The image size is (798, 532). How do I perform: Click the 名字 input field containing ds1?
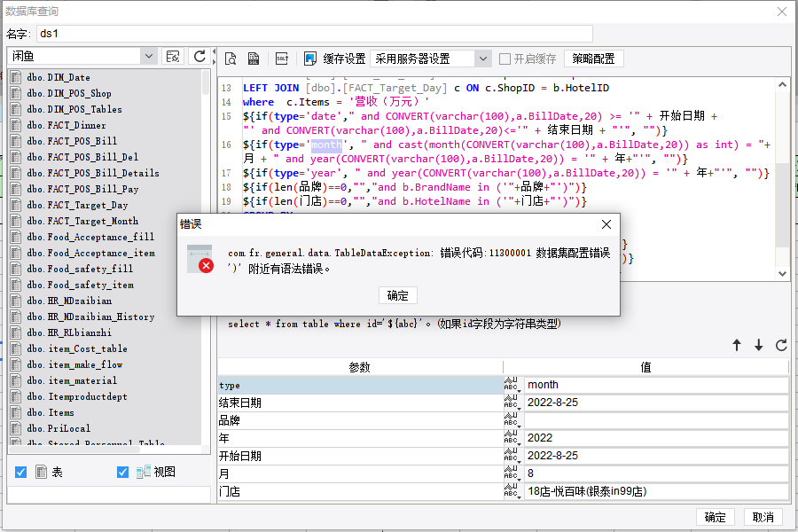[x=301, y=34]
